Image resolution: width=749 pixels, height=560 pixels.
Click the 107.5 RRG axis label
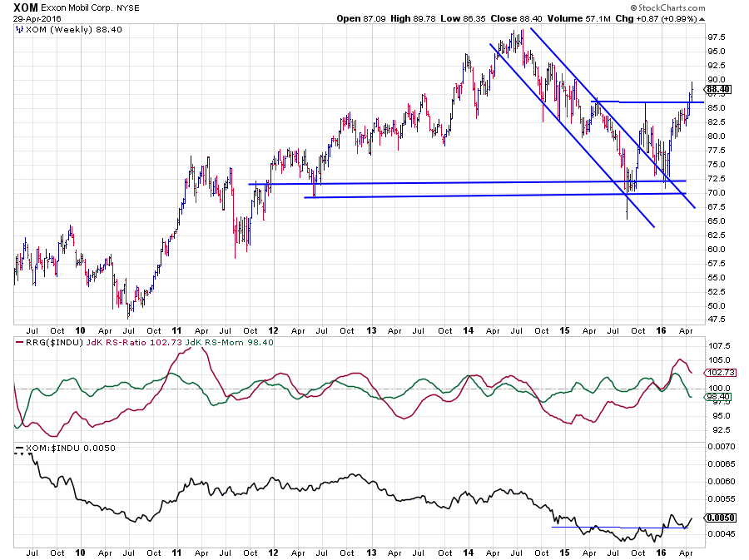pyautogui.click(x=719, y=345)
